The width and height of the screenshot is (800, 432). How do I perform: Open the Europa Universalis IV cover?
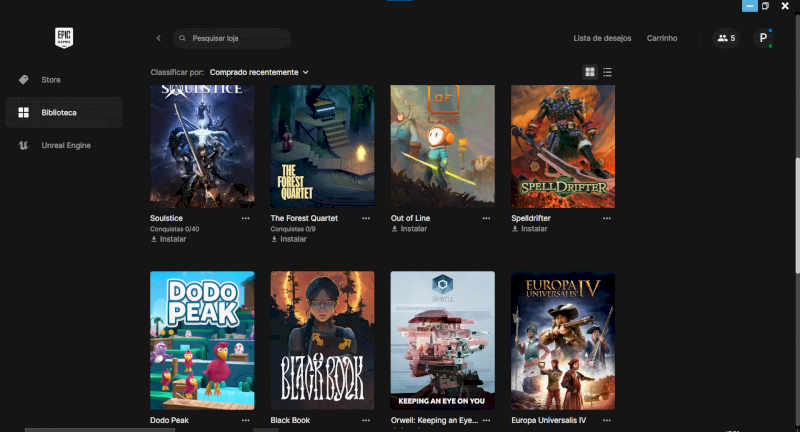tap(563, 340)
